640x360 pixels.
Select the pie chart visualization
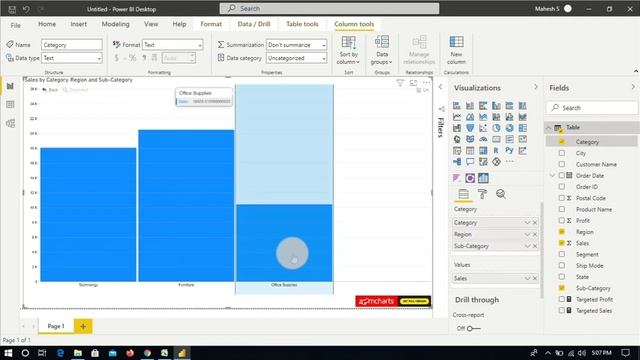[x=496, y=128]
